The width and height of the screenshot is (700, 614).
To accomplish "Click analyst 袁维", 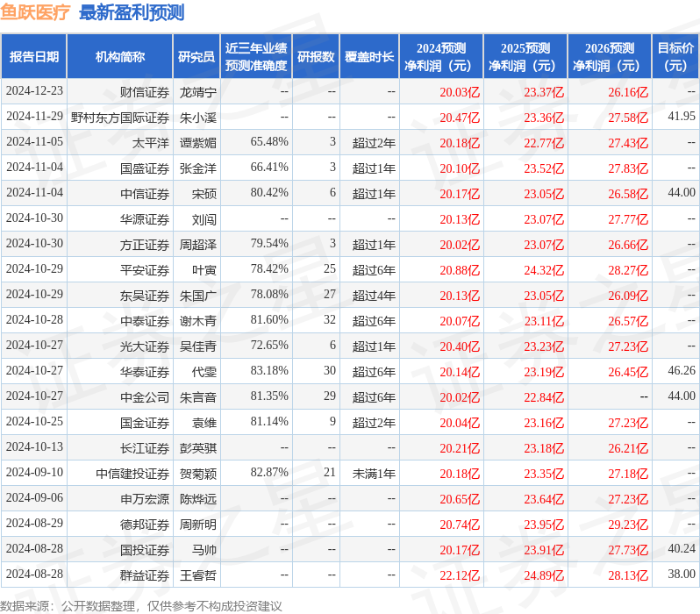I will pos(204,424).
